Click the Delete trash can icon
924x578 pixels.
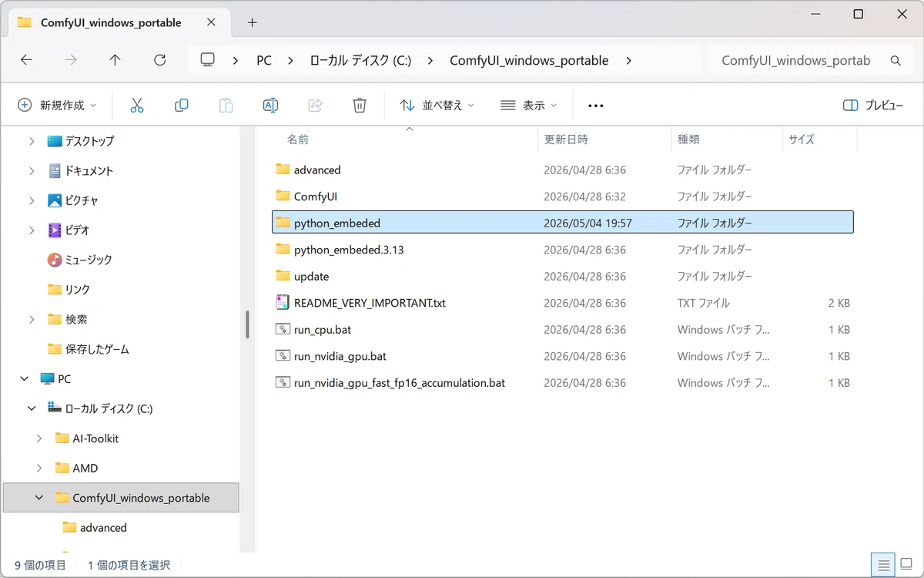pos(360,106)
